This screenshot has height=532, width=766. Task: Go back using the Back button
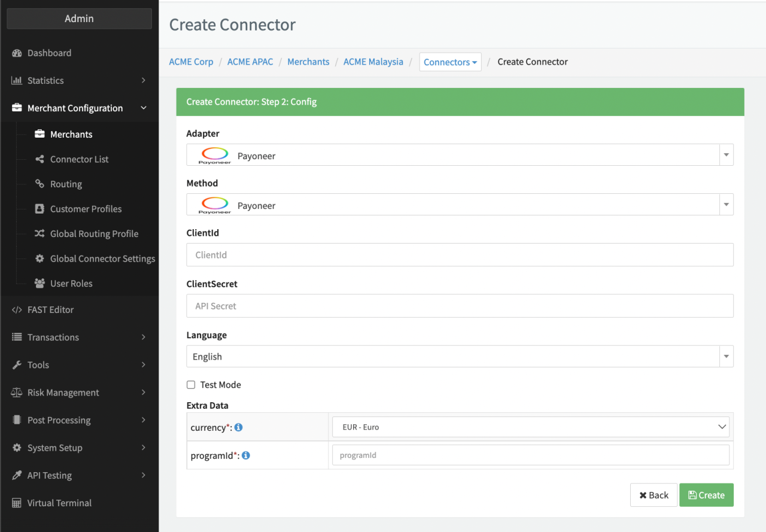coord(653,495)
